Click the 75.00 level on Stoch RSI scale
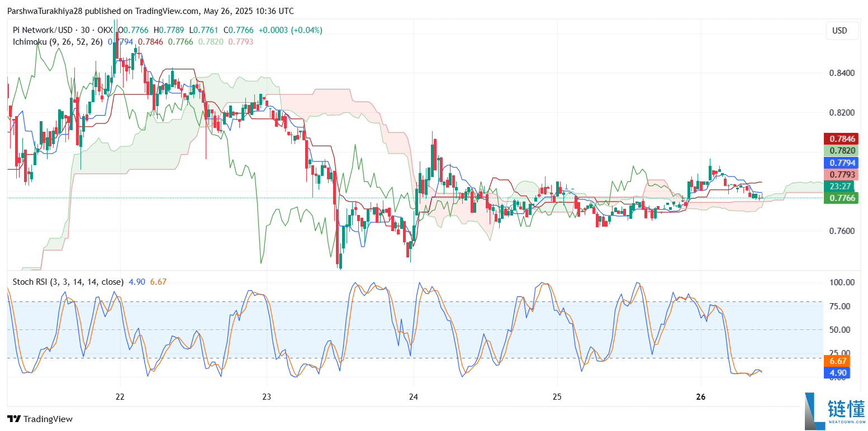Viewport: 868px width, 431px height. [x=839, y=306]
